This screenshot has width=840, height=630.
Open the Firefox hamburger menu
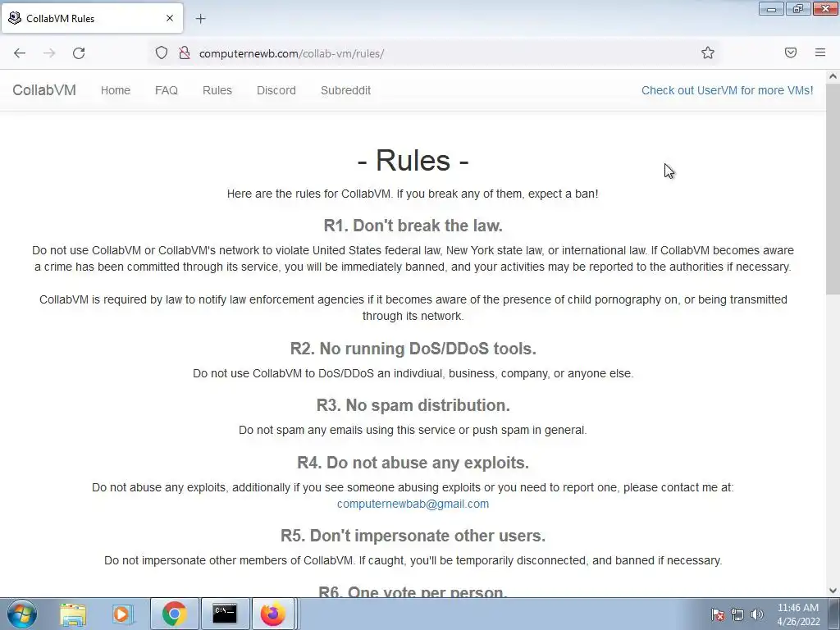[820, 52]
